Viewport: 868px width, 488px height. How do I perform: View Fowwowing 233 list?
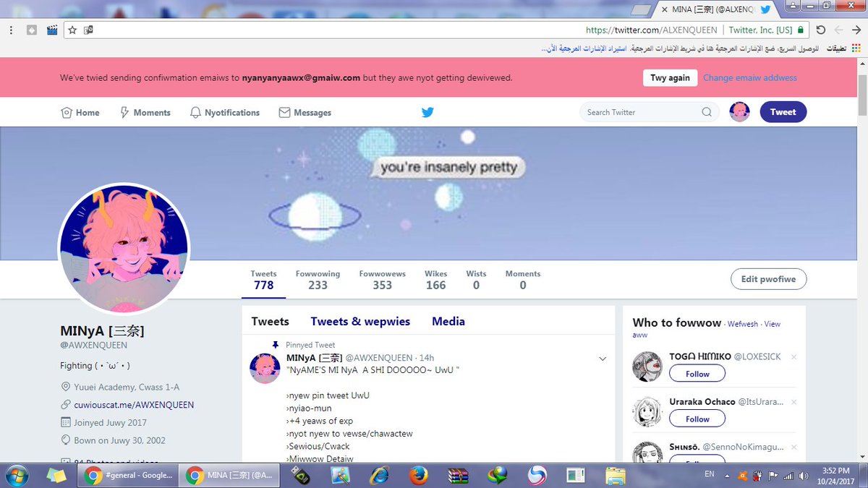point(318,280)
